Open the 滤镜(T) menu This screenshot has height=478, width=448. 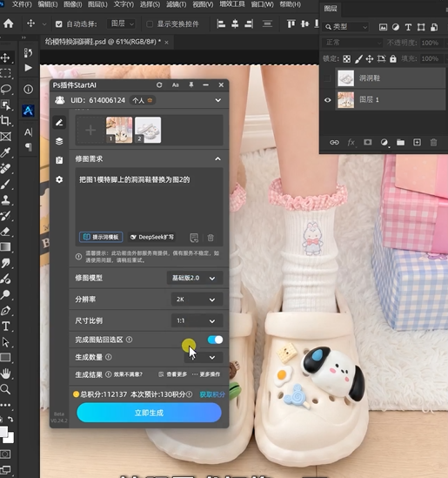tap(177, 4)
